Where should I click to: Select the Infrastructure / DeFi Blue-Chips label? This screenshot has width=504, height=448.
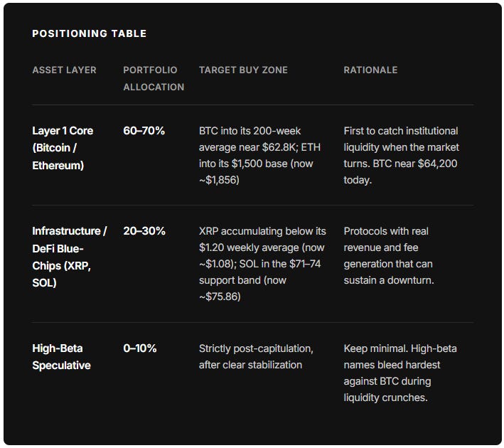pos(70,257)
